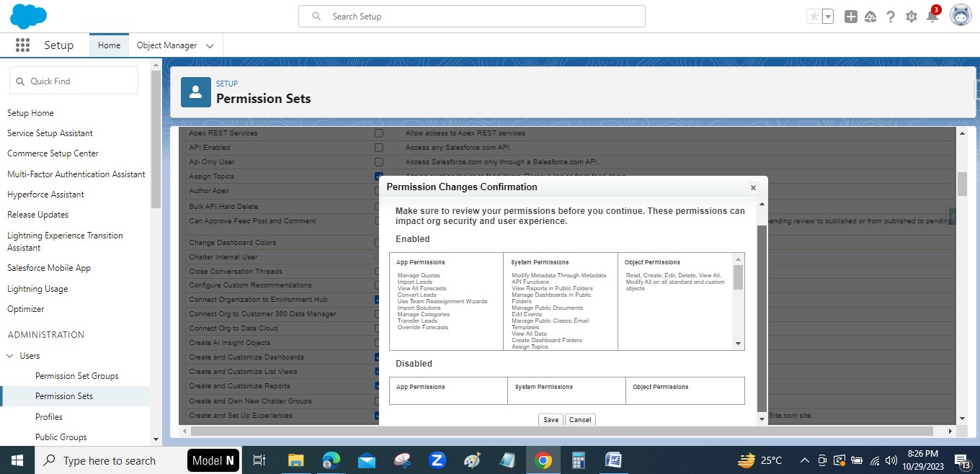Open Optimizer in the sidebar

[26, 309]
